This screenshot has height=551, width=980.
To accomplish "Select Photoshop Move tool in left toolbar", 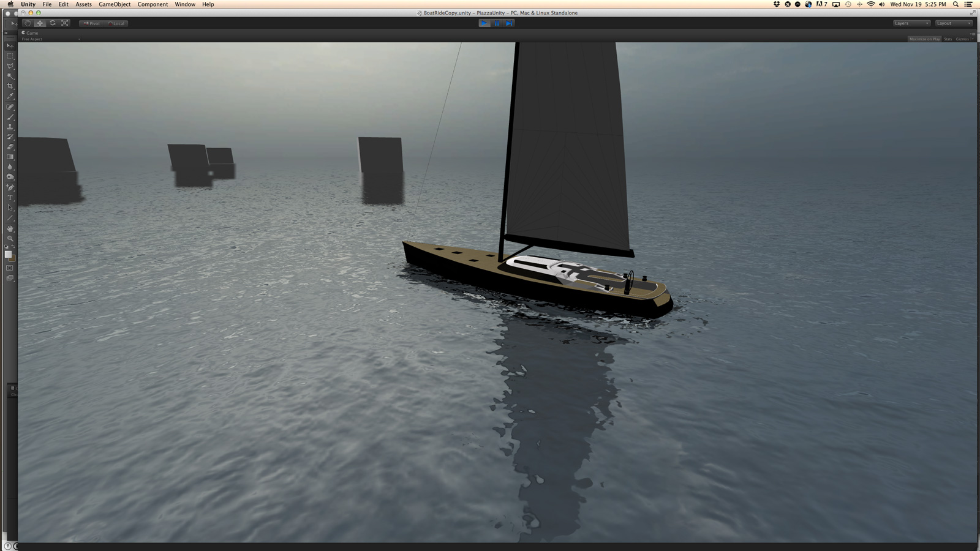I will 10,46.
